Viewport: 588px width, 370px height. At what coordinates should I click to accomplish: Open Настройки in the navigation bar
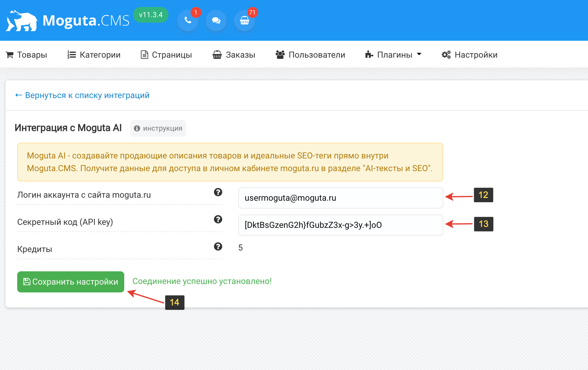[x=469, y=55]
